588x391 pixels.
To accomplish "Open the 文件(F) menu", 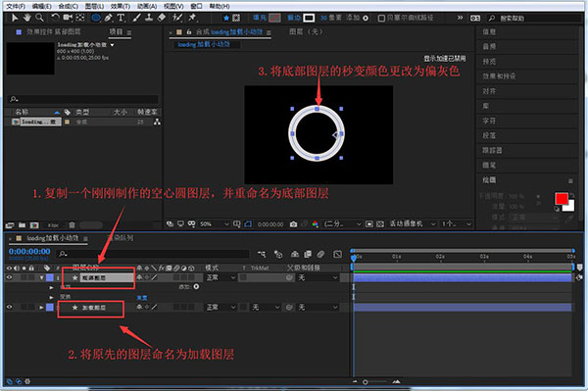I will click(16, 6).
